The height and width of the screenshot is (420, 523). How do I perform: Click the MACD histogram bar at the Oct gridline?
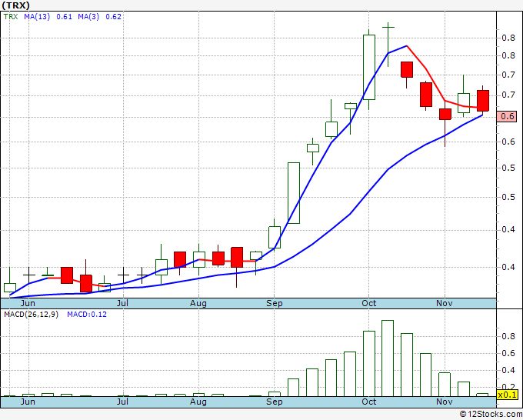pos(369,364)
